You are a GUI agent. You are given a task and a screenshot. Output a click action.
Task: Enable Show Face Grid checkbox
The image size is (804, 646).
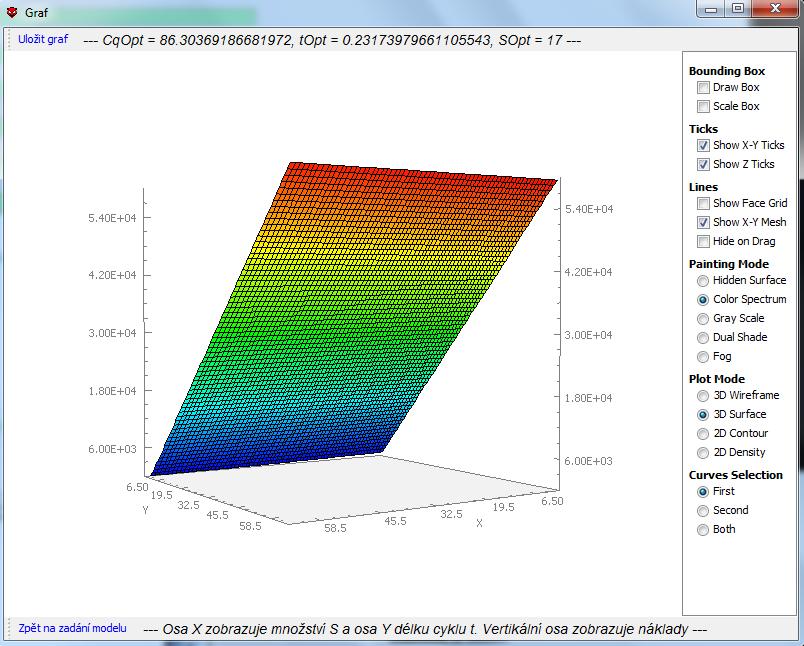click(704, 204)
